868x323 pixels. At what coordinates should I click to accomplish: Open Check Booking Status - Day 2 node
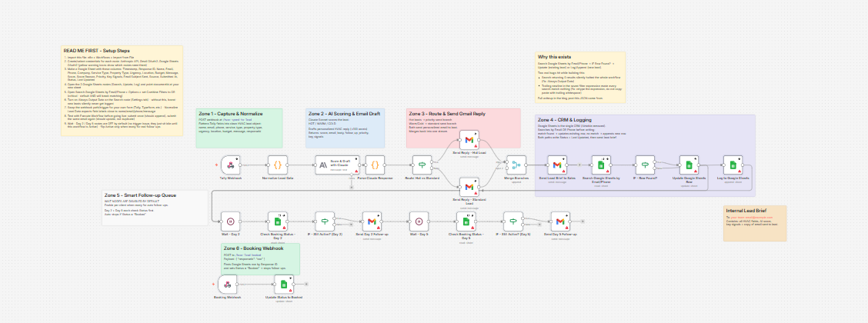(278, 221)
